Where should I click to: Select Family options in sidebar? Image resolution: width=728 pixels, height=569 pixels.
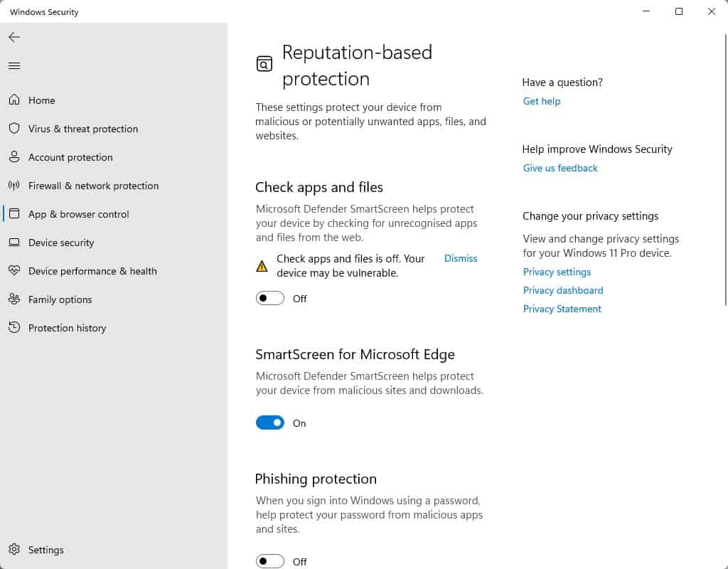[60, 299]
